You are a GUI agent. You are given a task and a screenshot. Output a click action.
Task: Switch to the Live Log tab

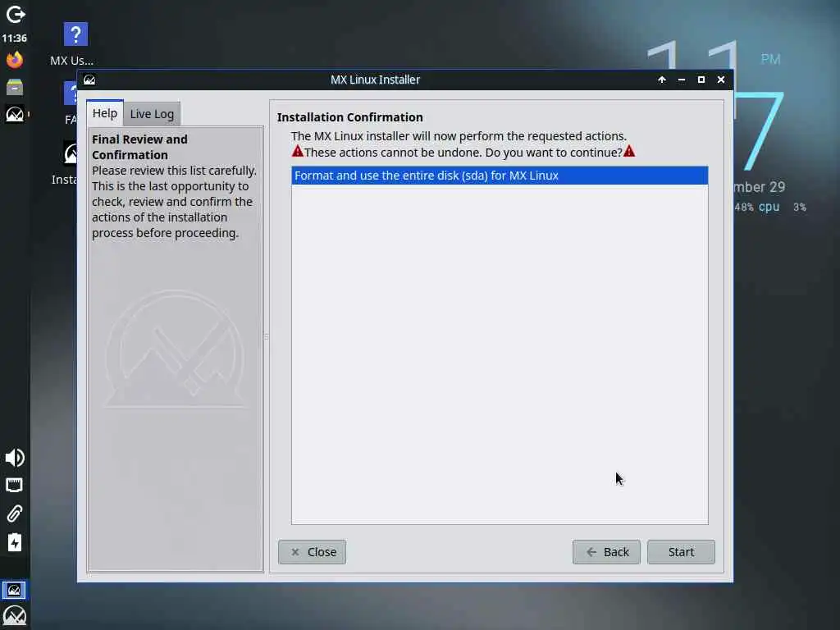click(x=152, y=113)
